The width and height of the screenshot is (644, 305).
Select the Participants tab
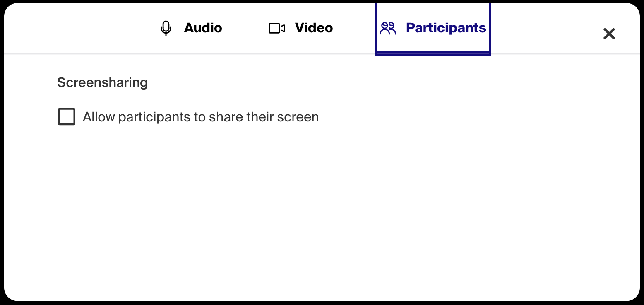pos(433,29)
